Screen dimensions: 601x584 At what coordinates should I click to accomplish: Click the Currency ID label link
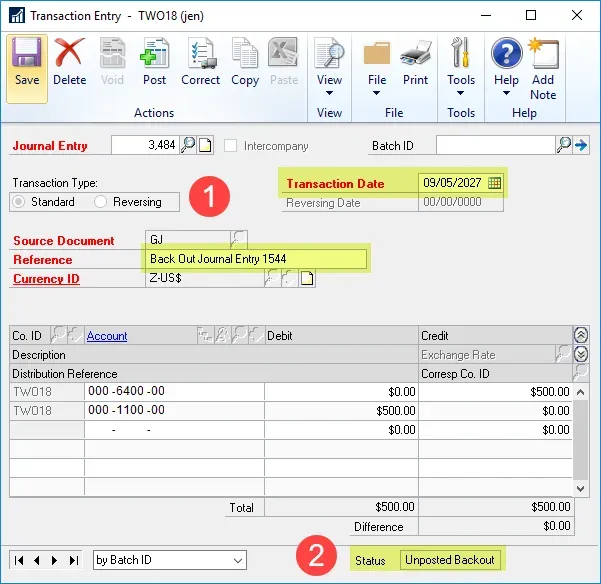click(x=46, y=279)
